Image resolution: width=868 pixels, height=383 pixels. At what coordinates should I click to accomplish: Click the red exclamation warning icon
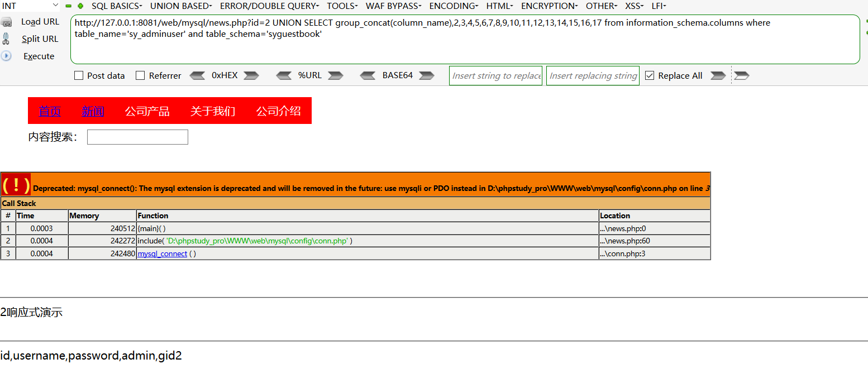click(x=16, y=184)
